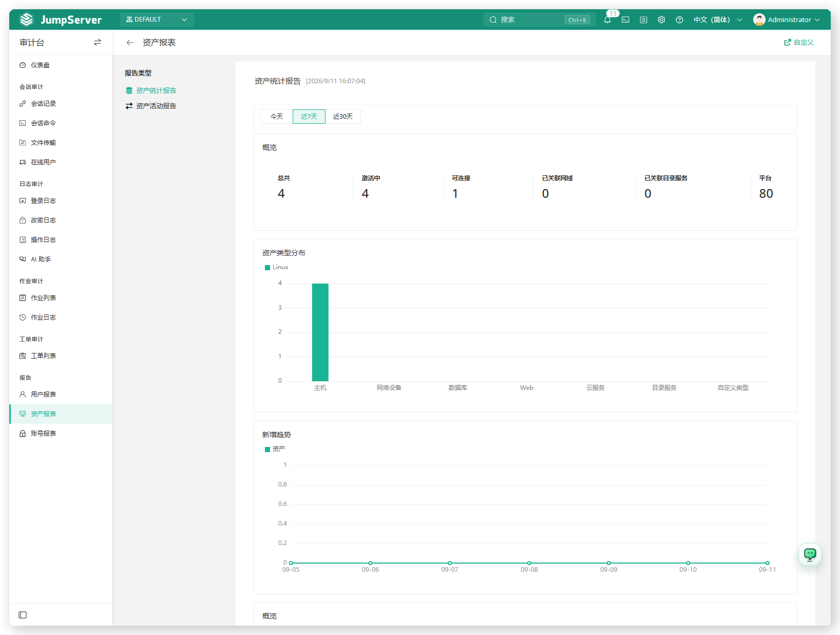Open the web terminal icon in header

(x=625, y=20)
